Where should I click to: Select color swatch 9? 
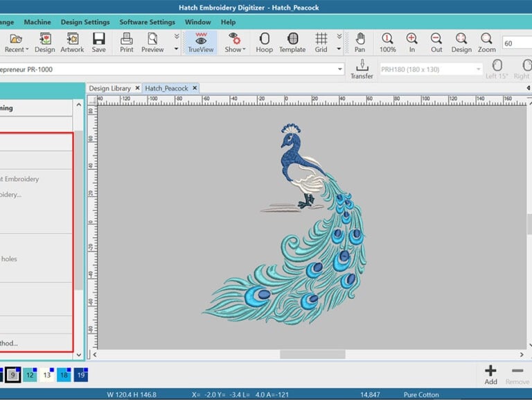pos(13,375)
